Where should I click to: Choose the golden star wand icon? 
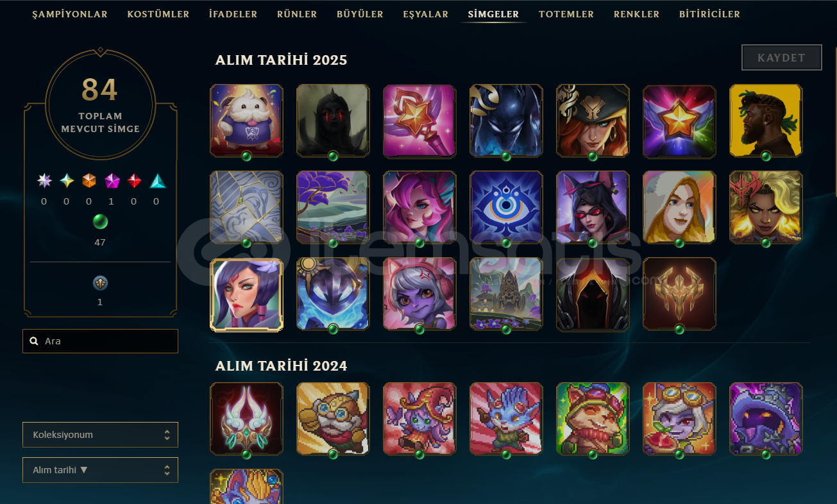419,121
